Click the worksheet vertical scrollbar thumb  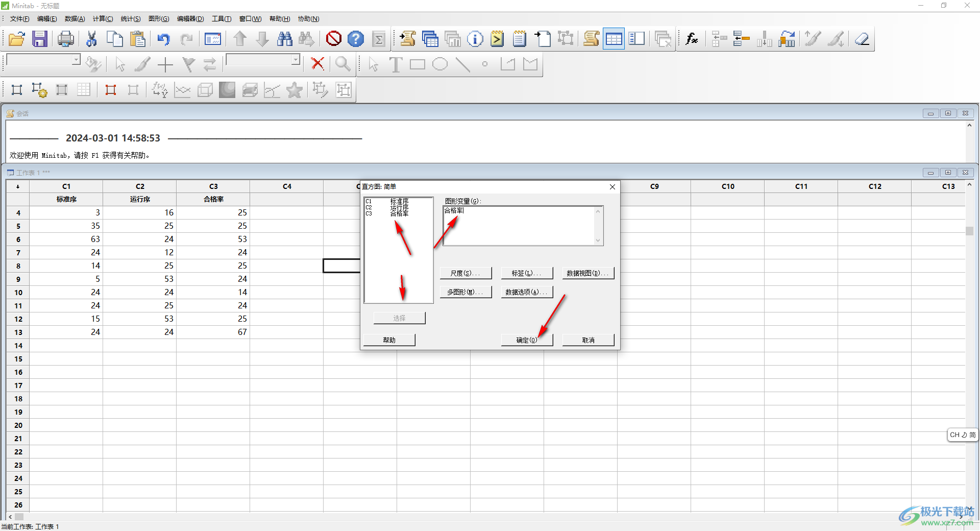point(969,231)
